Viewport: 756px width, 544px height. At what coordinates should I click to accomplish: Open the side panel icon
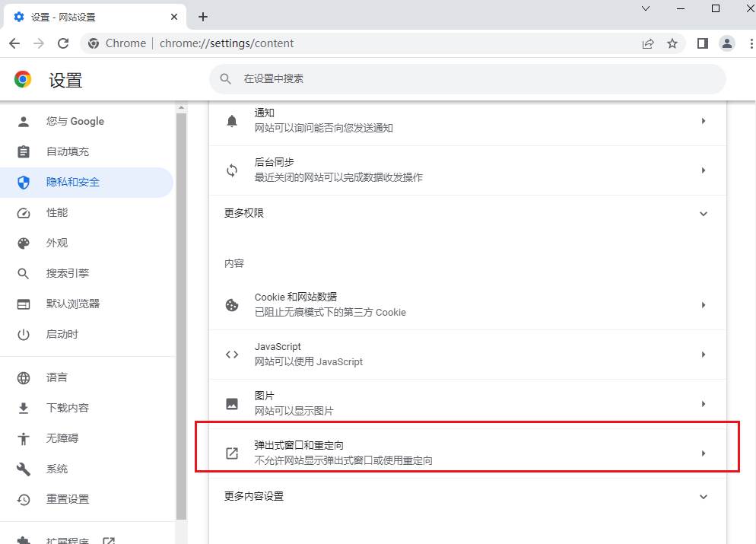click(x=703, y=43)
